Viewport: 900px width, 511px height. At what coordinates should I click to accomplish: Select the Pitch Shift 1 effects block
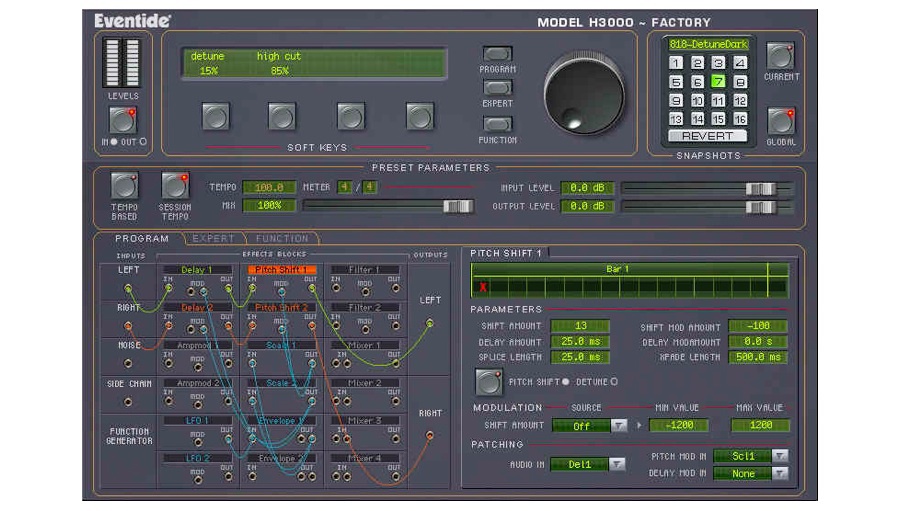282,270
